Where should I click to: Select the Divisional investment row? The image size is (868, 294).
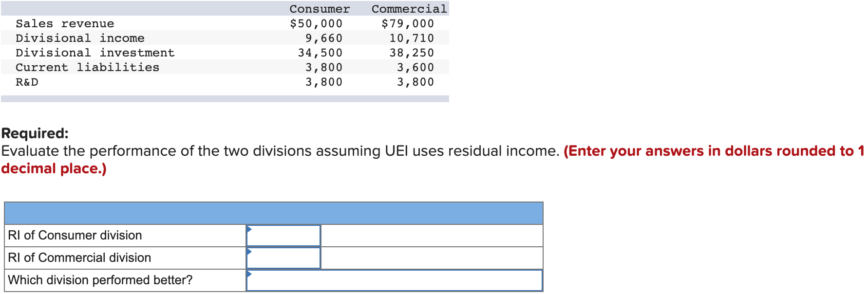(x=94, y=52)
